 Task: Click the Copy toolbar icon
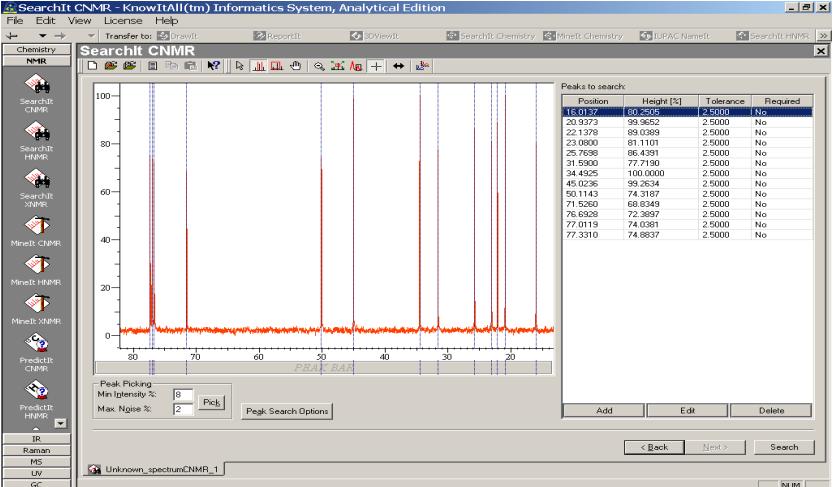point(171,66)
